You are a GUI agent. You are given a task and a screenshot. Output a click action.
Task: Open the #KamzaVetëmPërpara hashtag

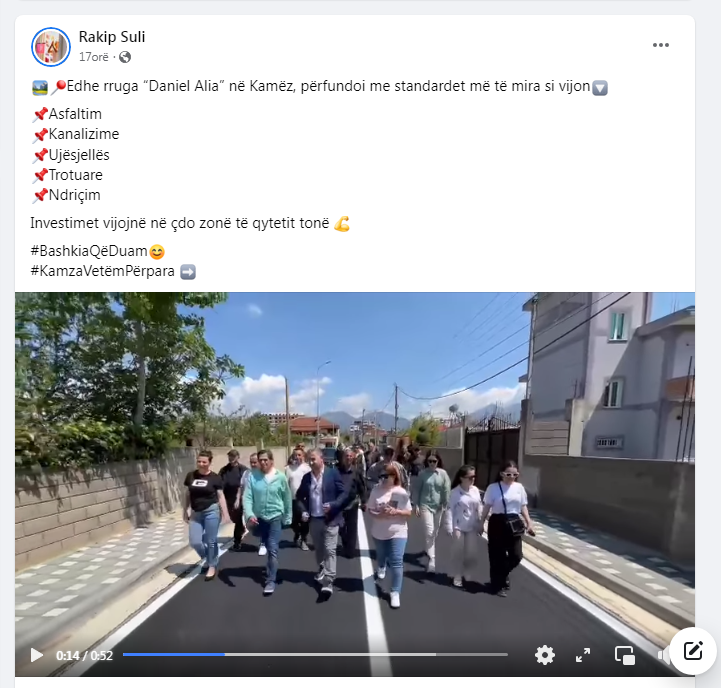(x=103, y=271)
